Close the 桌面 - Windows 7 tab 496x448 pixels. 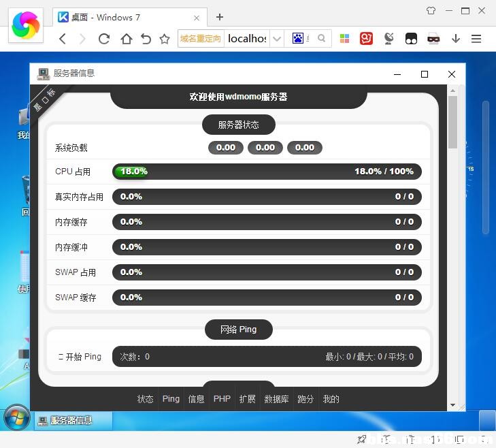coord(197,18)
